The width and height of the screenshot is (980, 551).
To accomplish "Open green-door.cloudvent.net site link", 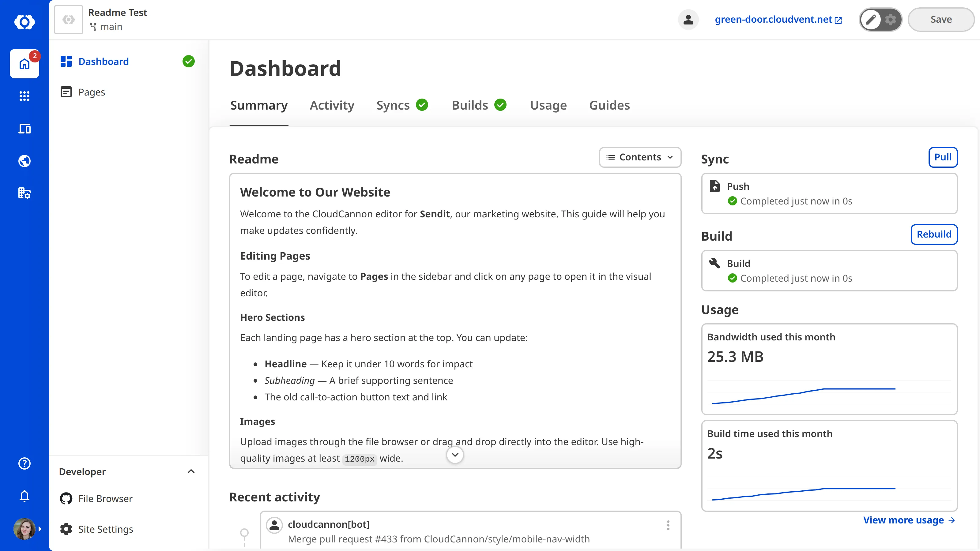I will 778,19.
